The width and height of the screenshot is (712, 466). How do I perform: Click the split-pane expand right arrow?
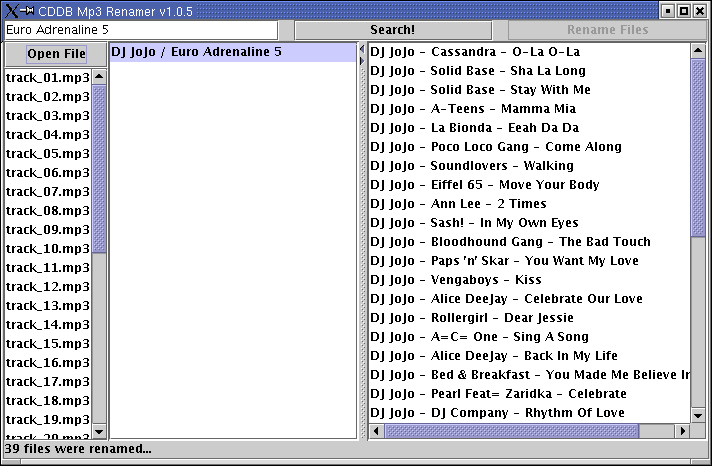(362, 61)
